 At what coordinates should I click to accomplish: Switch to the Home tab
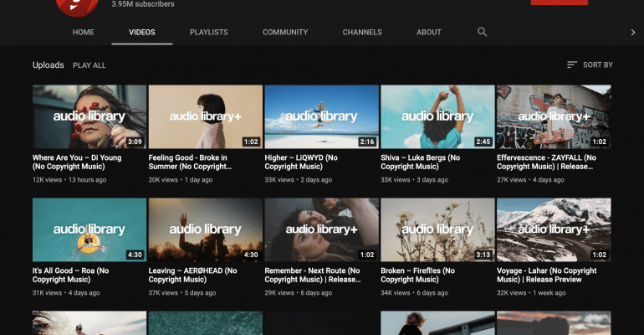coord(84,32)
